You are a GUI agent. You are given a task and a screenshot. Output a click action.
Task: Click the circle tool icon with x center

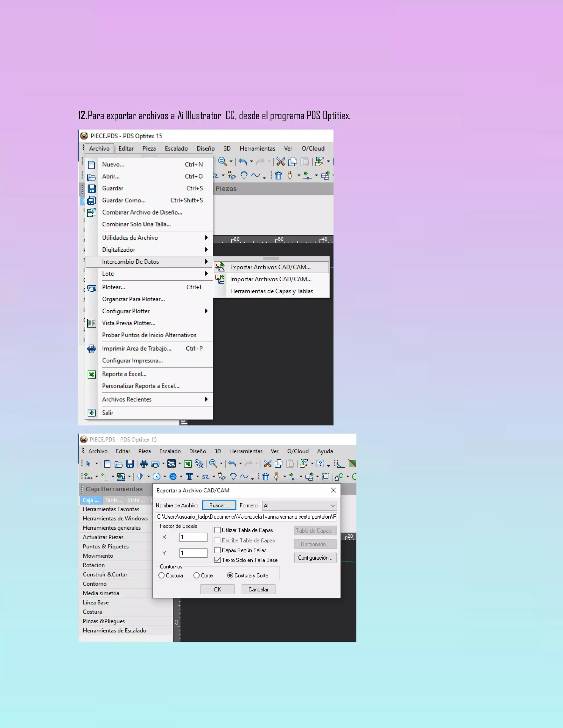point(156,477)
